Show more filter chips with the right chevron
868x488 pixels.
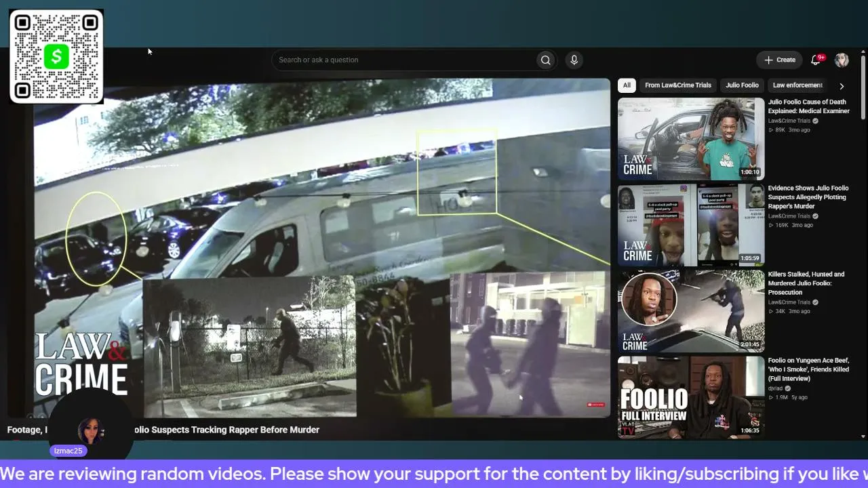pyautogui.click(x=842, y=86)
